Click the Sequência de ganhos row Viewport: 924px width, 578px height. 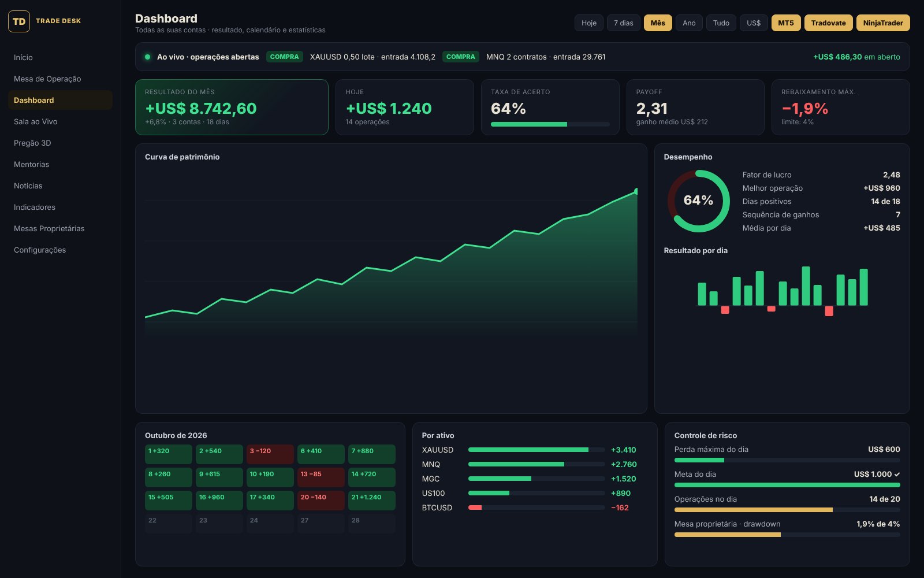pyautogui.click(x=821, y=214)
